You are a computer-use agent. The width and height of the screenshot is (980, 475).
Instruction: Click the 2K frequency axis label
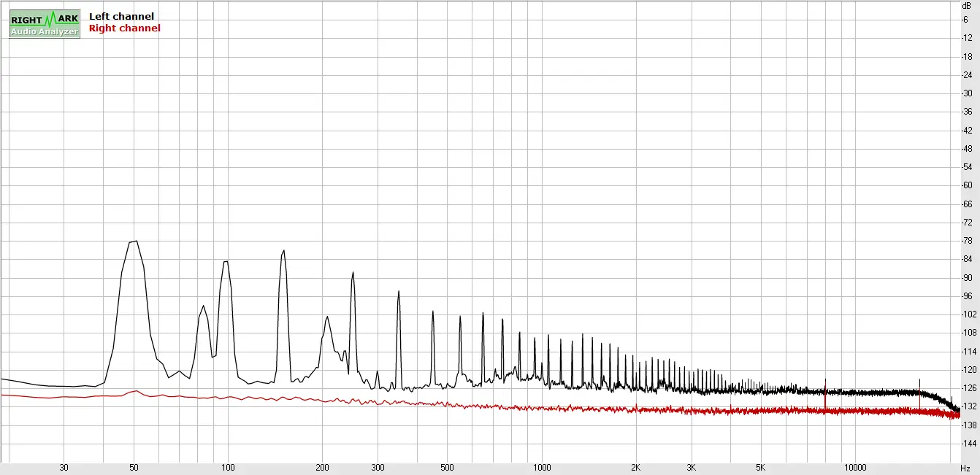[x=636, y=468]
